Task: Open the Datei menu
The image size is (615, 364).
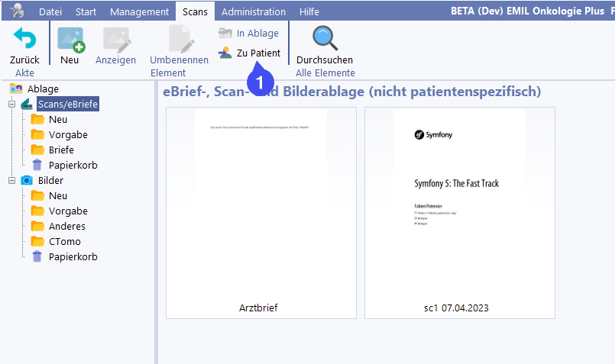Action: click(x=50, y=11)
